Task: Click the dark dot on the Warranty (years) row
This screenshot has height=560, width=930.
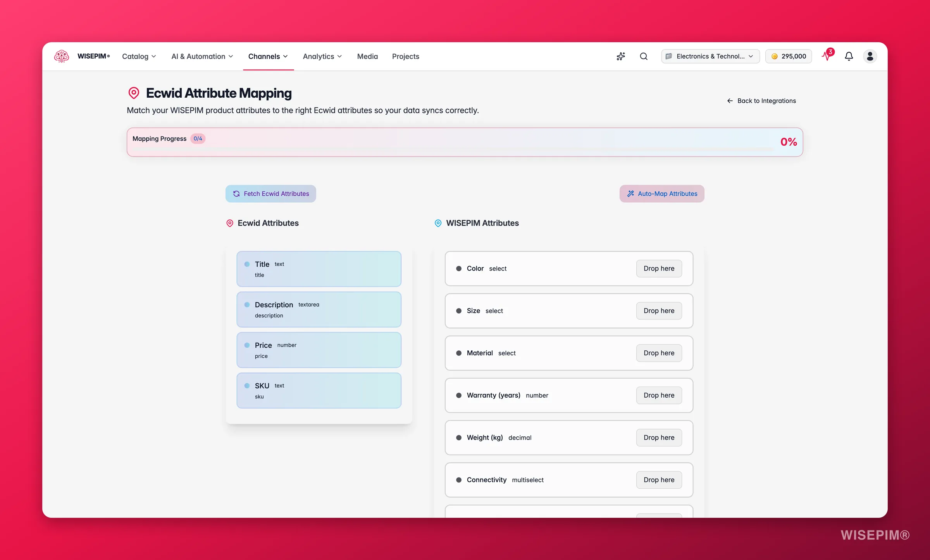Action: pyautogui.click(x=459, y=395)
